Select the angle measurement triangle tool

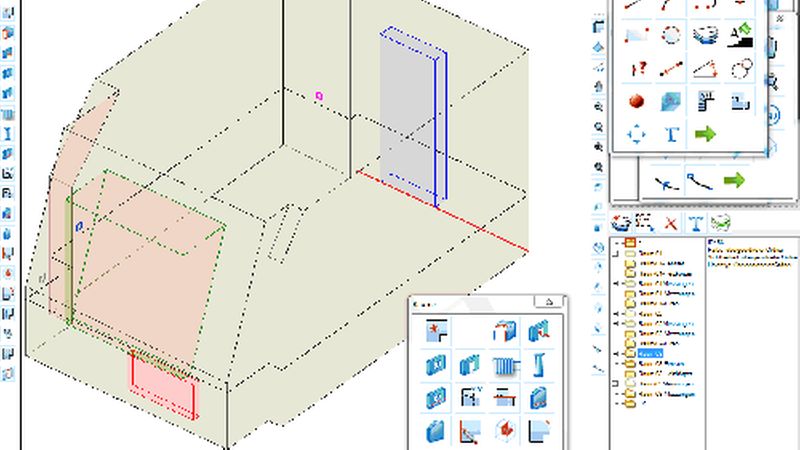click(x=705, y=68)
